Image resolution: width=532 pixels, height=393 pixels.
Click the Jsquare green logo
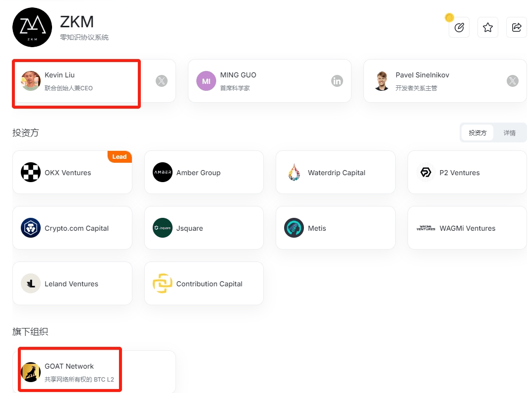[x=163, y=228]
